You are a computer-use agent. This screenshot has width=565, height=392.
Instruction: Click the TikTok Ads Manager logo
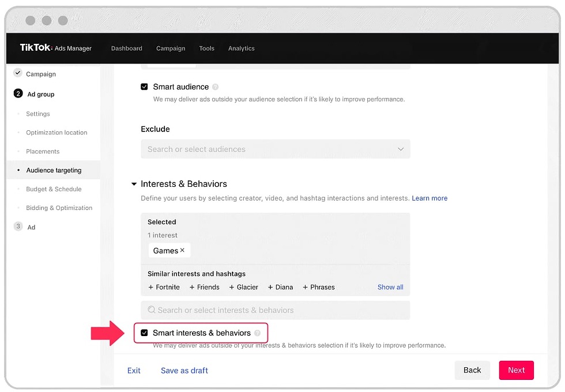(55, 48)
